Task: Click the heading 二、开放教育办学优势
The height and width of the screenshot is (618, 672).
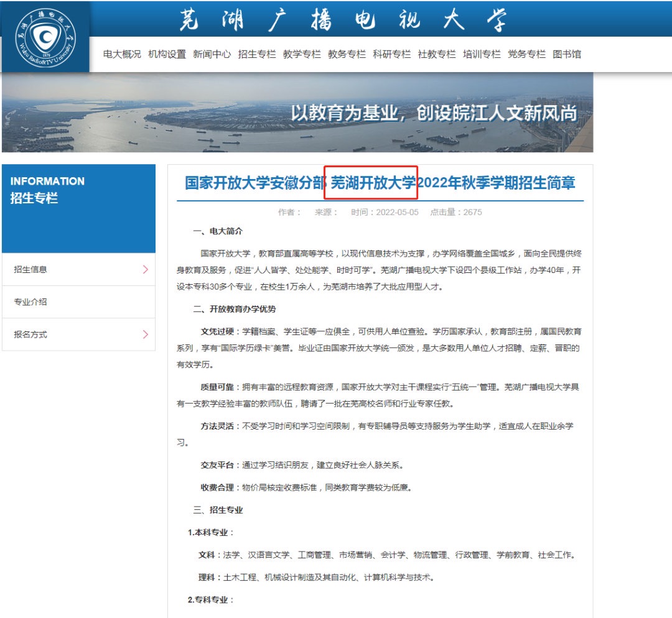Action: (235, 309)
